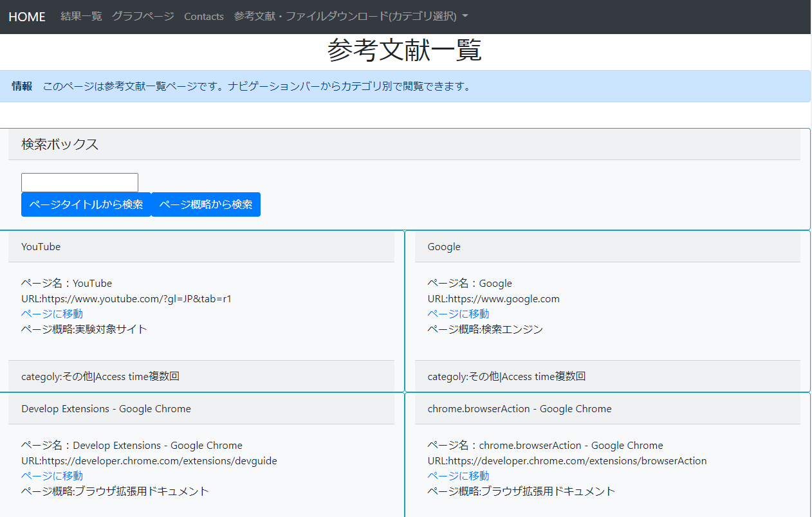Click ページ名:chrome.browserAction - Google Chrome text
This screenshot has height=517, width=812.
(546, 445)
